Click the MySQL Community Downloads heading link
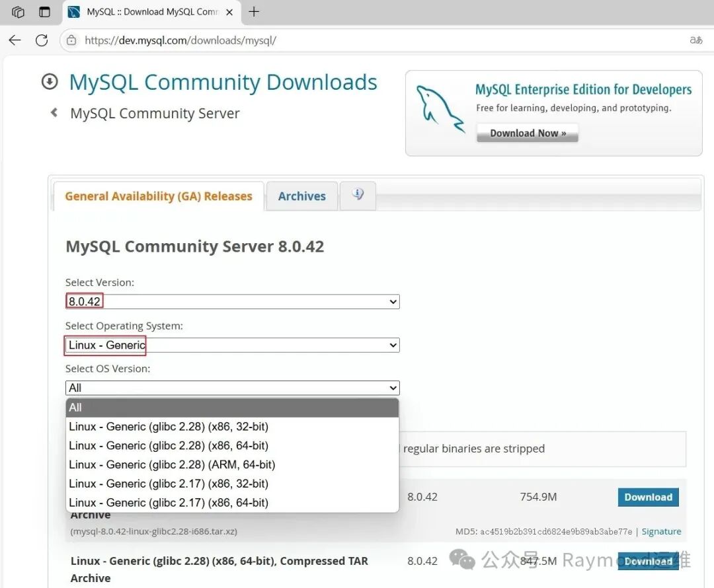 click(223, 83)
